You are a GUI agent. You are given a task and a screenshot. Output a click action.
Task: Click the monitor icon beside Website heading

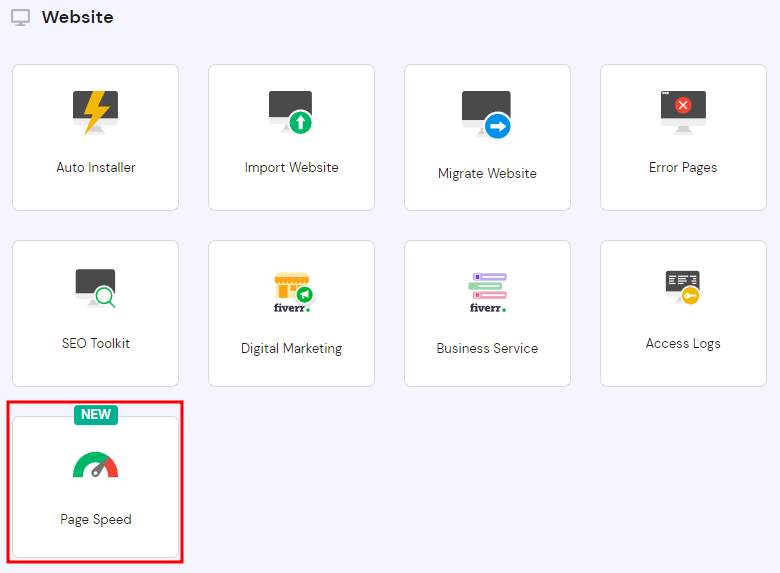tap(20, 18)
